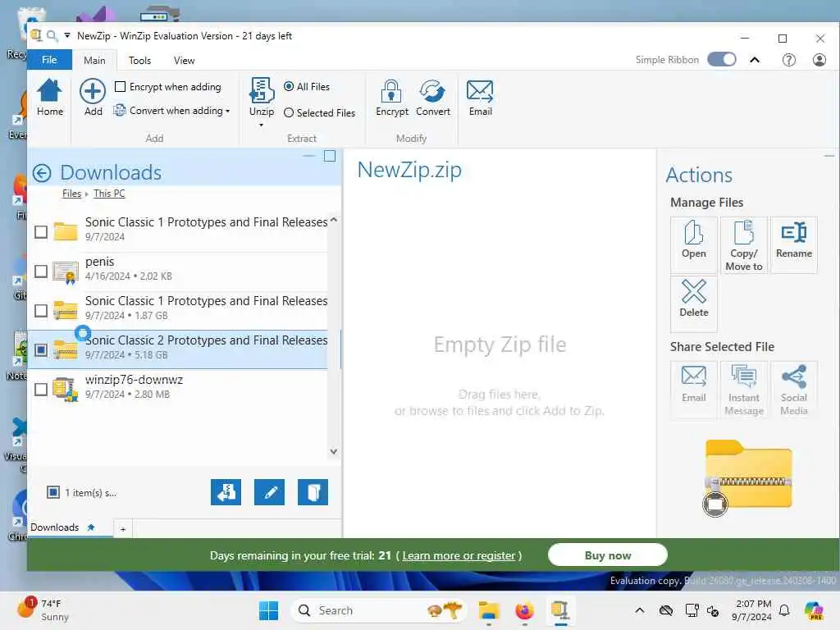The height and width of the screenshot is (630, 840).
Task: Click the blue document button beside pencil
Action: (x=313, y=492)
